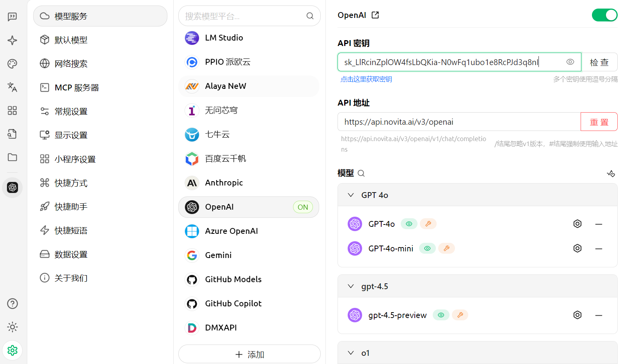The height and width of the screenshot is (364, 629).
Task: Open the 默认模型 settings section
Action: point(100,40)
